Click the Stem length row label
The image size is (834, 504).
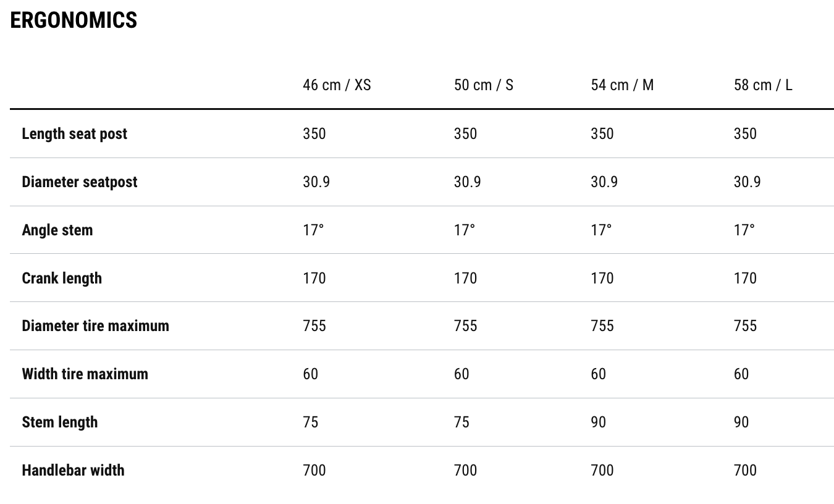(59, 422)
